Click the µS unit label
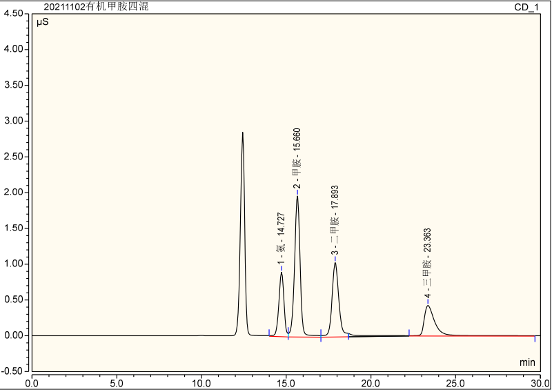The width and height of the screenshot is (552, 392). point(42,22)
